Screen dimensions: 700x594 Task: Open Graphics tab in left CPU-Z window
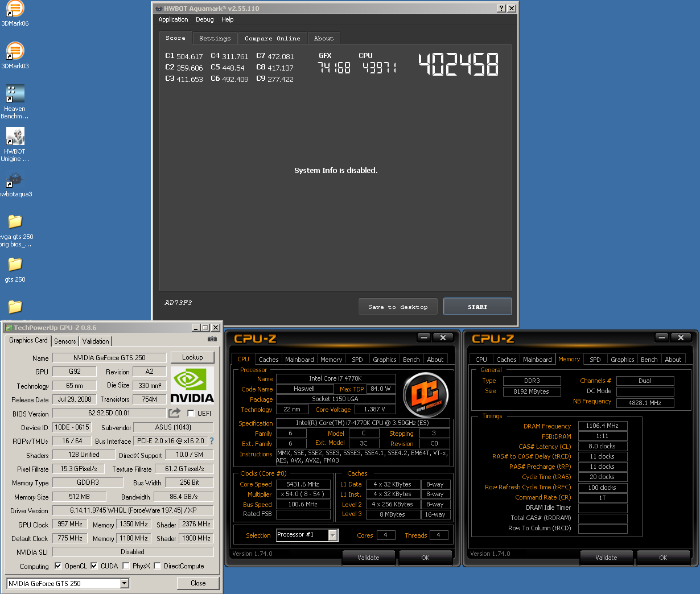[x=385, y=360]
